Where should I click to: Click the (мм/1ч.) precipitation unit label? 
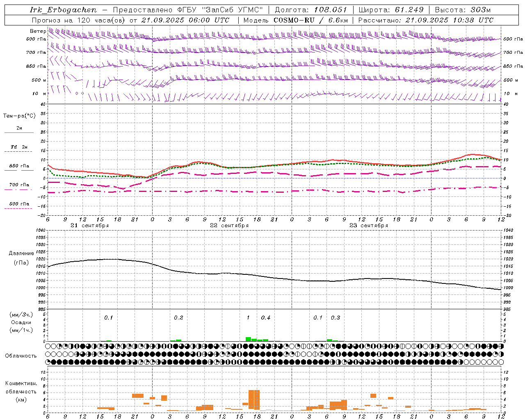point(21,330)
